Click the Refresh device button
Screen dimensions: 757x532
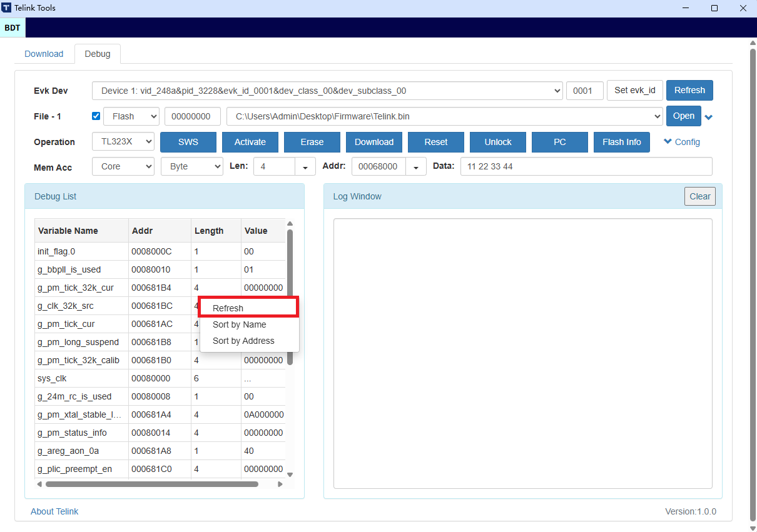[x=689, y=90]
